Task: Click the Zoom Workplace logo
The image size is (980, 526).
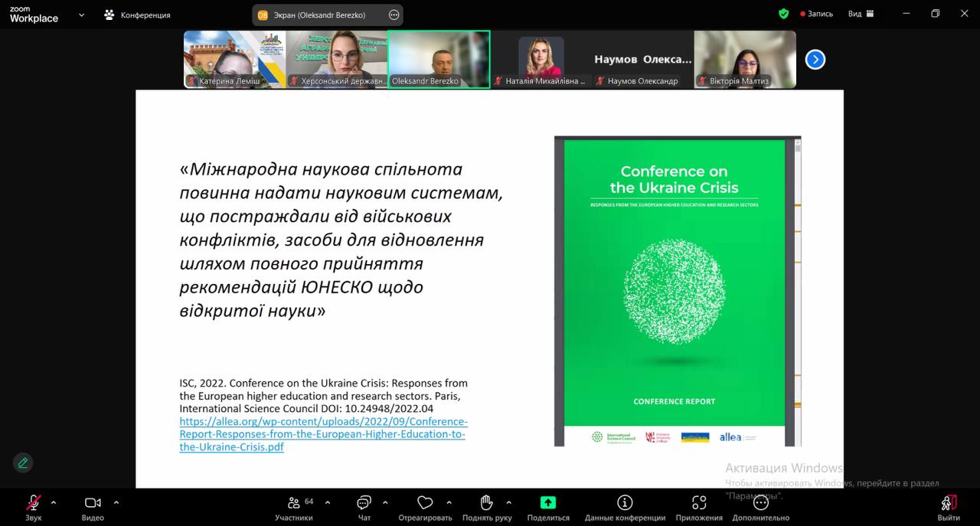Action: tap(34, 15)
